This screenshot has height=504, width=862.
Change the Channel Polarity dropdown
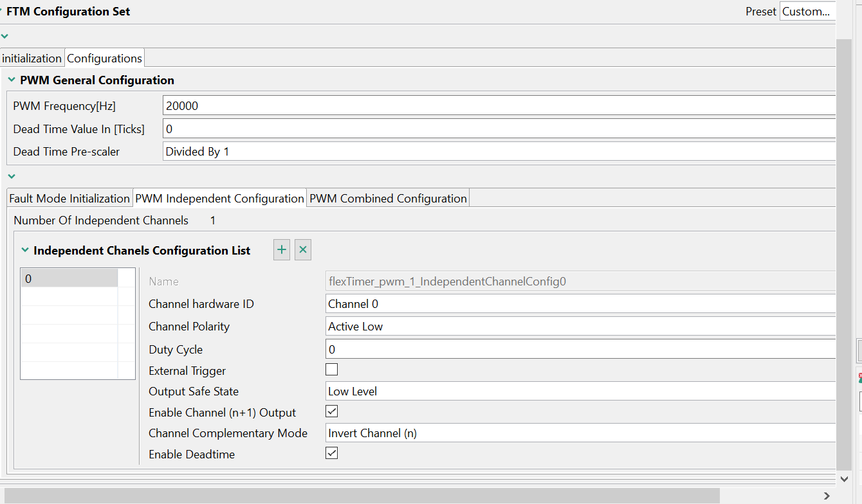tap(580, 327)
